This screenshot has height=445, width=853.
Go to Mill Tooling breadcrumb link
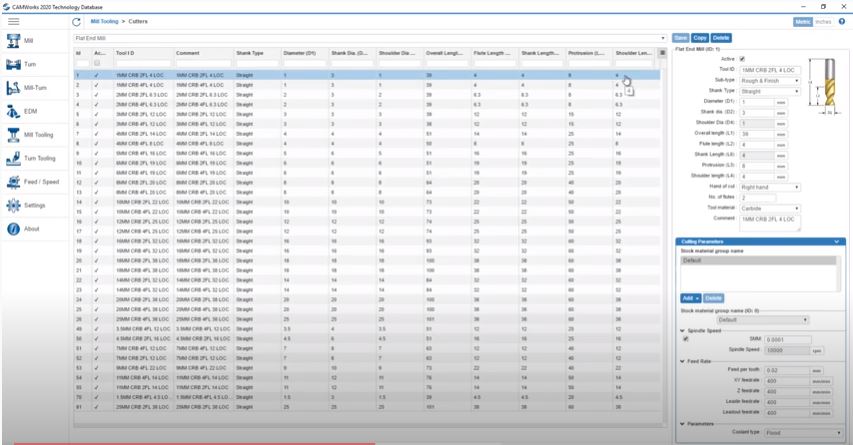[x=104, y=21]
